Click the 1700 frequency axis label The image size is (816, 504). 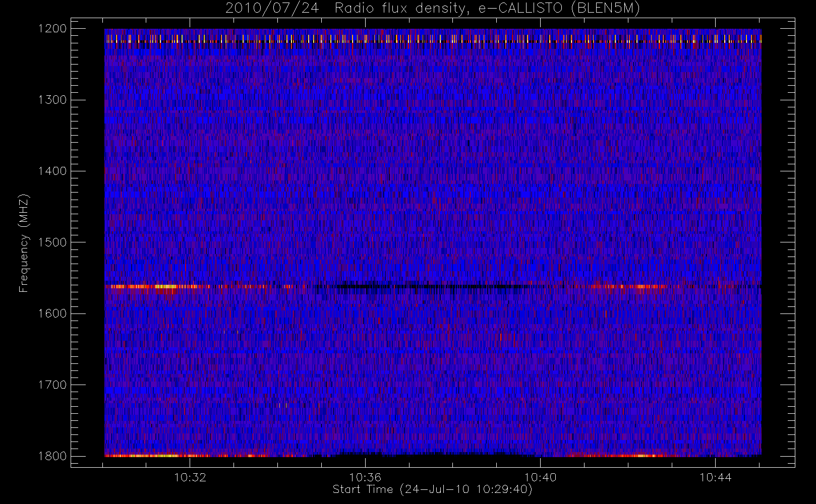52,385
